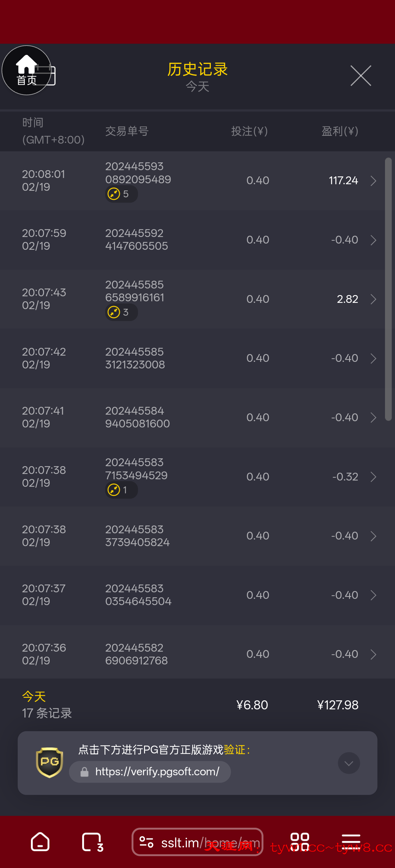This screenshot has height=868, width=395.
Task: Click the history list scrollbar
Action: (388, 289)
